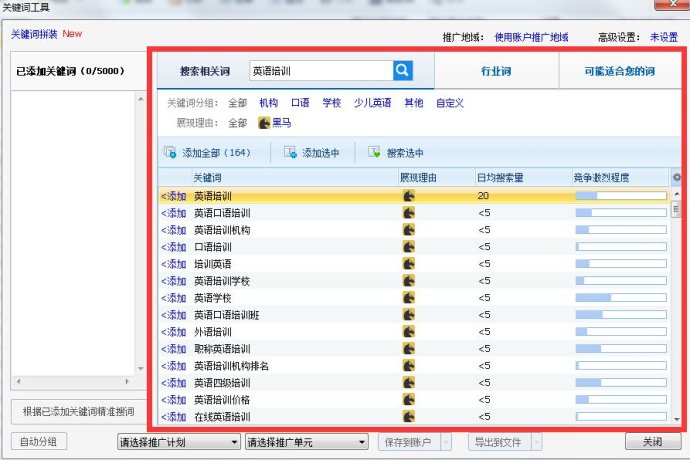Click the 添加选中 toolbar icon
The height and width of the screenshot is (460, 690).
pos(290,152)
